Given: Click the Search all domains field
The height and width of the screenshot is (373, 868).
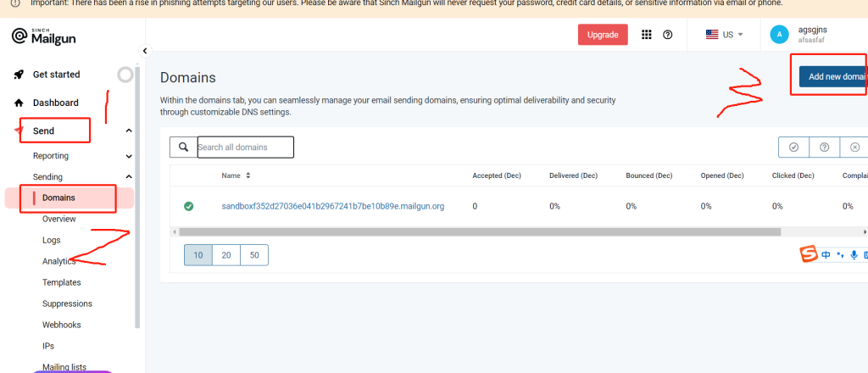Looking at the screenshot, I should pos(246,148).
